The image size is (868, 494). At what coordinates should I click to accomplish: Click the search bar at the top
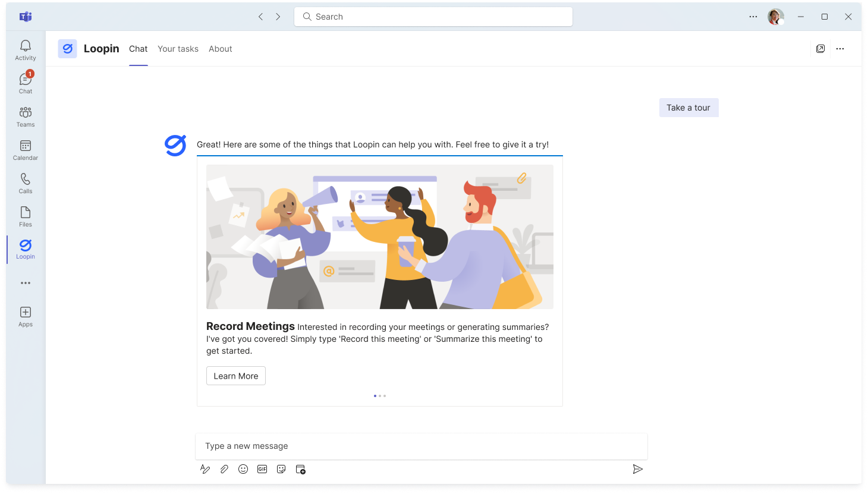433,17
